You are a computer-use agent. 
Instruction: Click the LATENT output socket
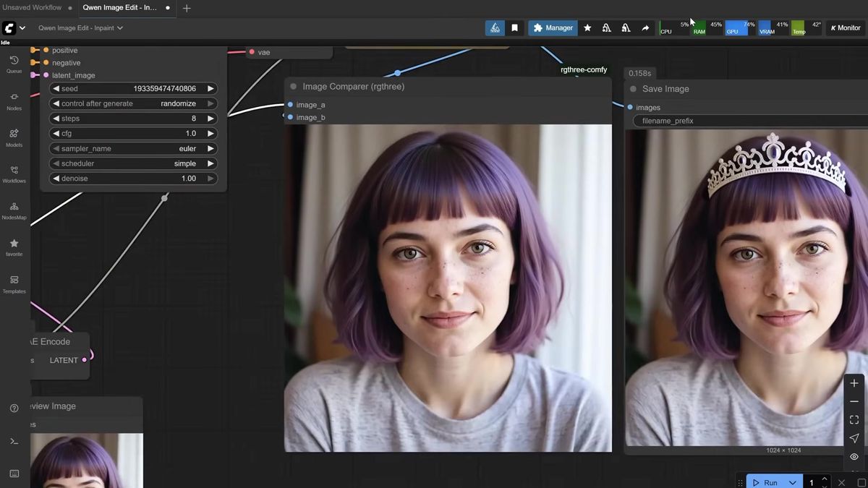point(85,360)
